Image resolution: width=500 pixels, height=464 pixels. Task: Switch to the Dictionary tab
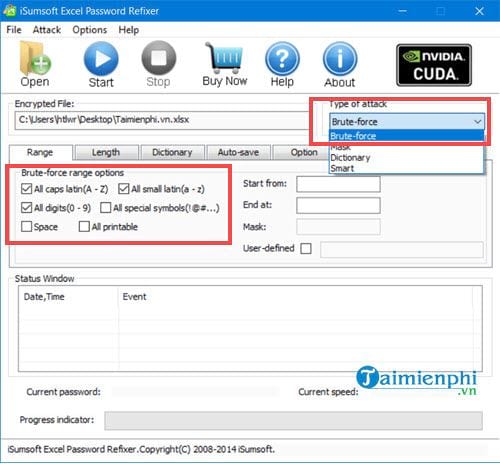(172, 152)
